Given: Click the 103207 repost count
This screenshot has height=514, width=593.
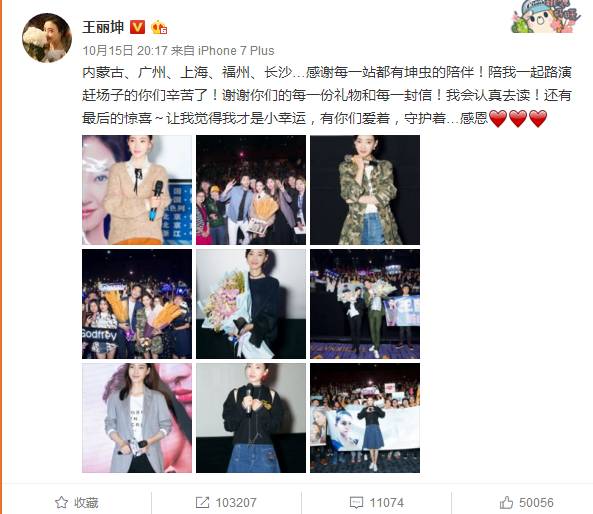Looking at the screenshot, I should [236, 503].
